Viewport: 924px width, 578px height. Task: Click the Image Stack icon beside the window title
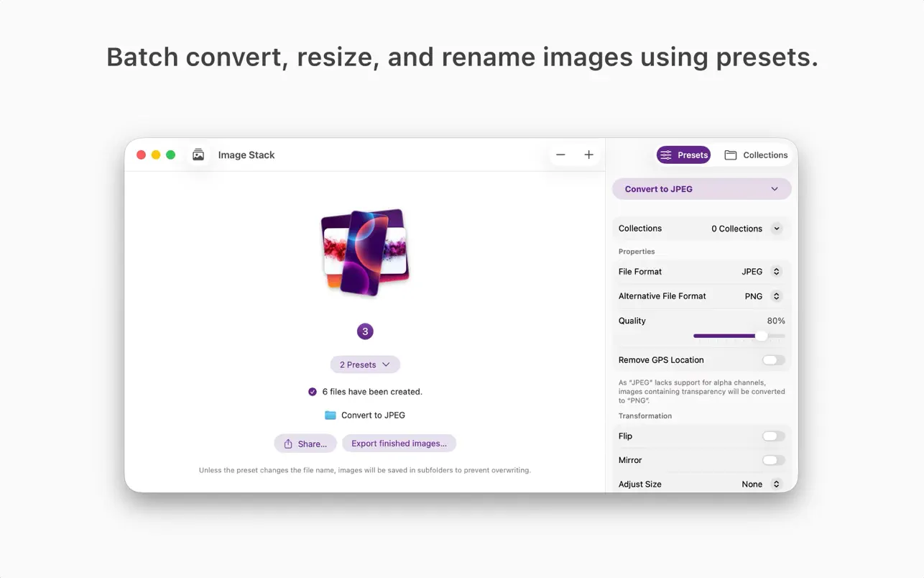coord(198,154)
